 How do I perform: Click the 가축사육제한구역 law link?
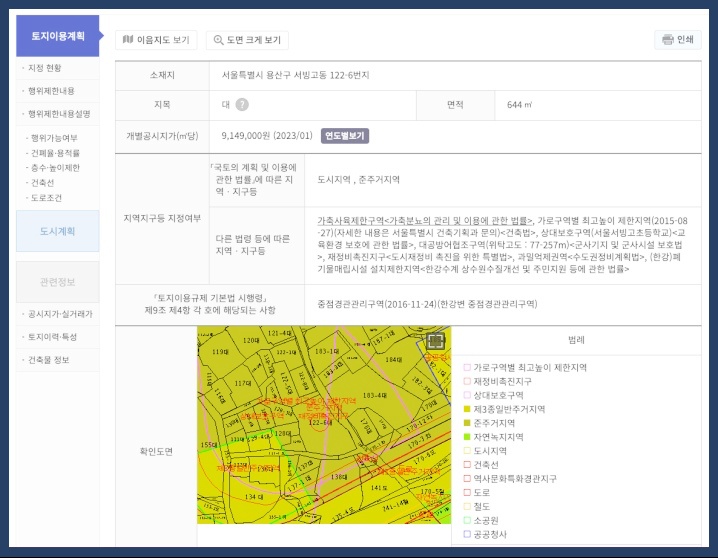tap(425, 221)
